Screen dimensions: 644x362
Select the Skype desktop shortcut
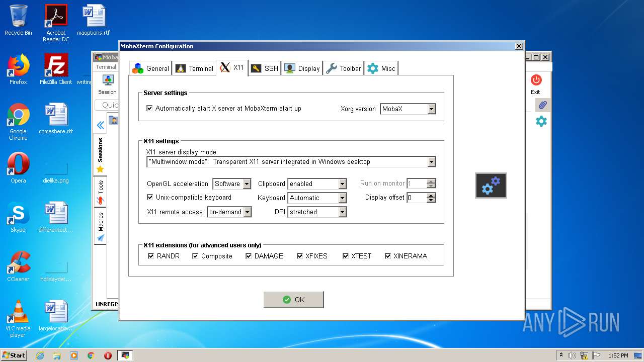point(18,217)
